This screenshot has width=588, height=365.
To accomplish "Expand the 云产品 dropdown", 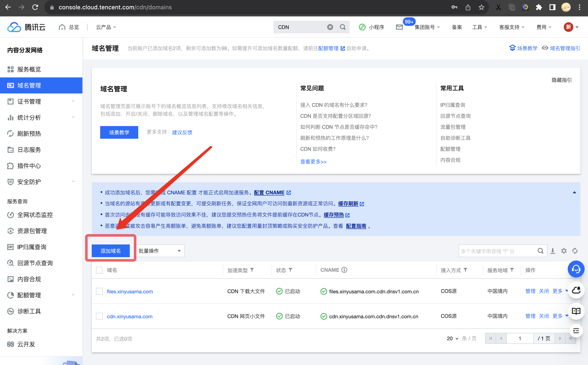I will tap(106, 27).
